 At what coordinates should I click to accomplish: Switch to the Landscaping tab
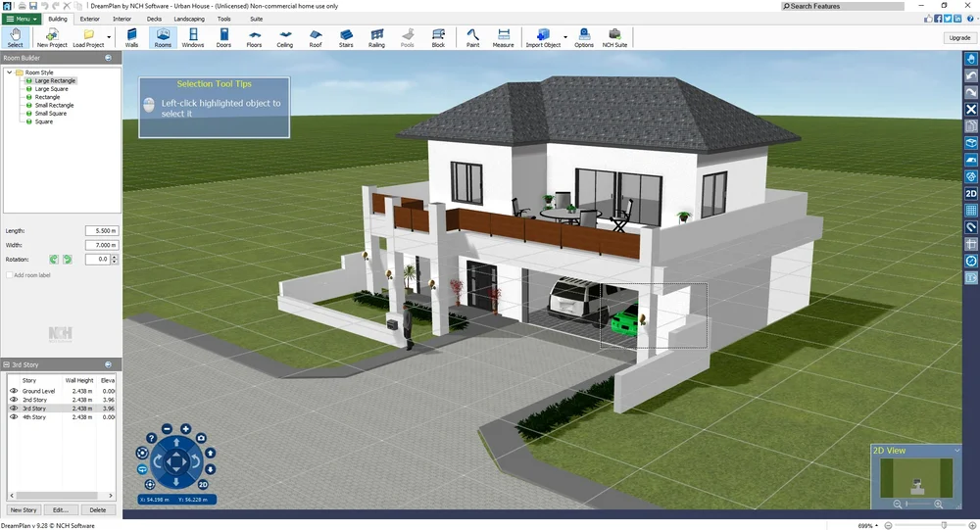tap(189, 19)
